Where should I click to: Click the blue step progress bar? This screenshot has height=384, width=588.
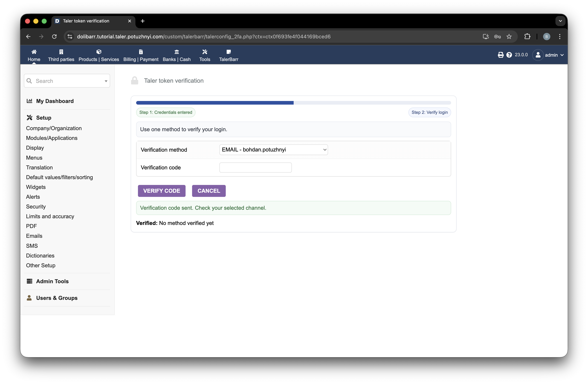pos(215,103)
